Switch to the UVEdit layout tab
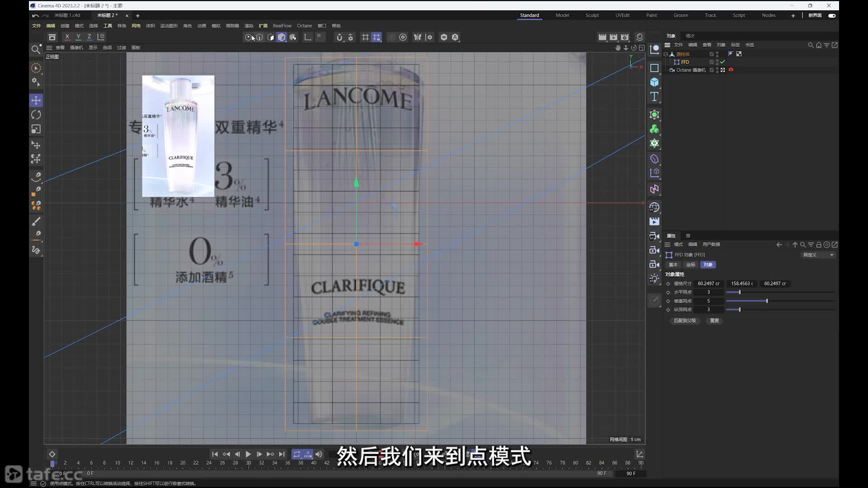Viewport: 868px width, 488px height. point(623,15)
